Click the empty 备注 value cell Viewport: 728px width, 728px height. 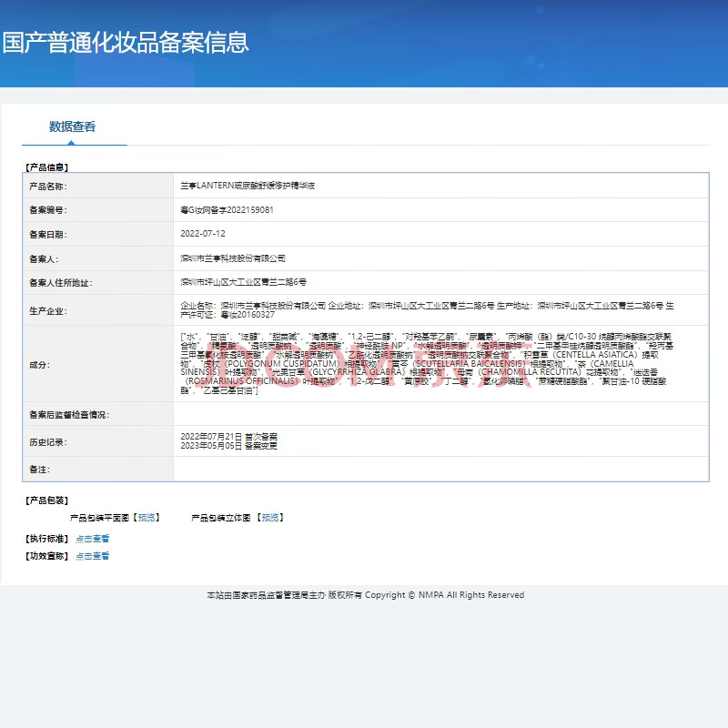[440, 469]
